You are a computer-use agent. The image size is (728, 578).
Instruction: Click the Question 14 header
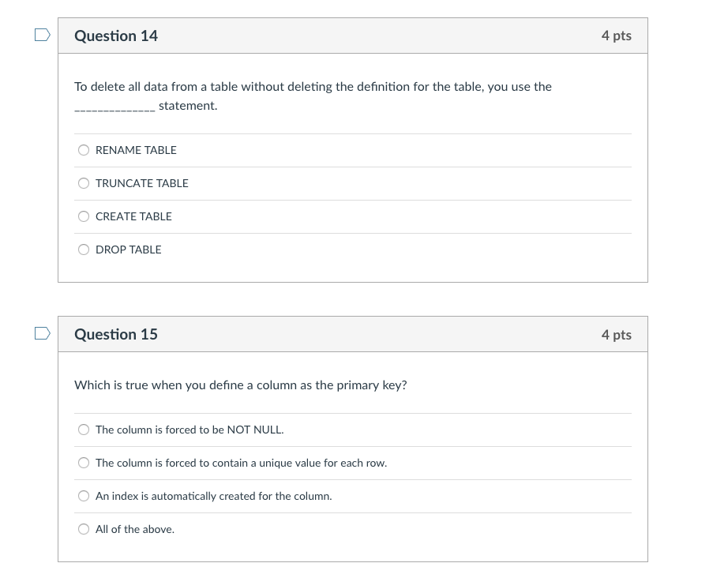click(x=116, y=36)
